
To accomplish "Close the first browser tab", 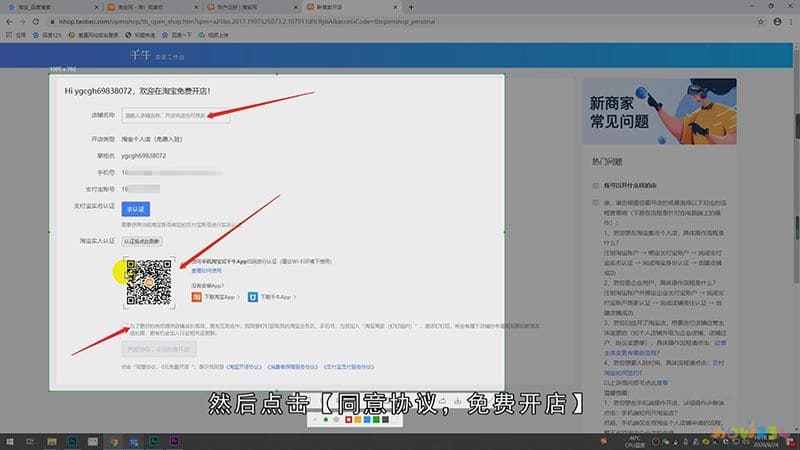I will click(x=96, y=7).
